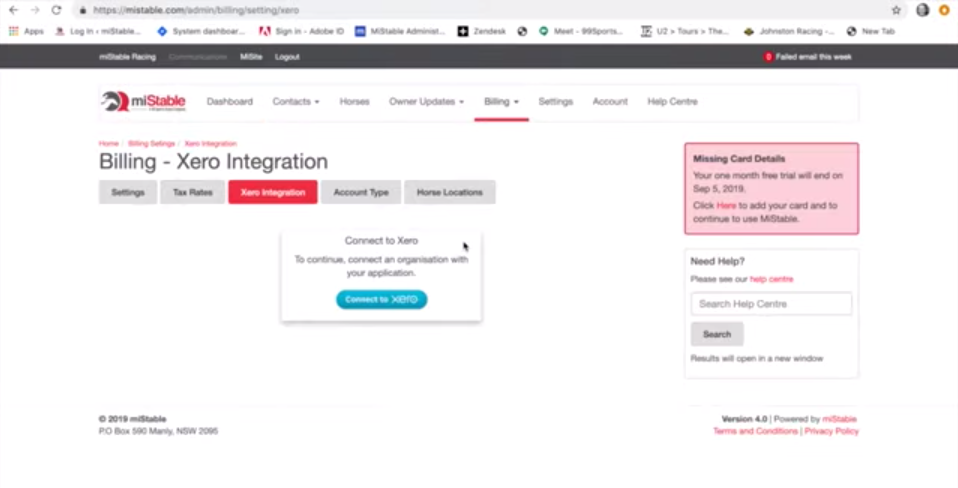Click the red failed email counter badge

(768, 57)
